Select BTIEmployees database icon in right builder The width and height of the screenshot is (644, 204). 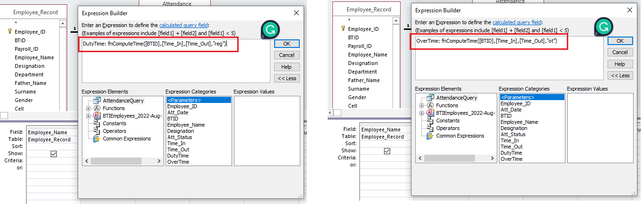(430, 113)
